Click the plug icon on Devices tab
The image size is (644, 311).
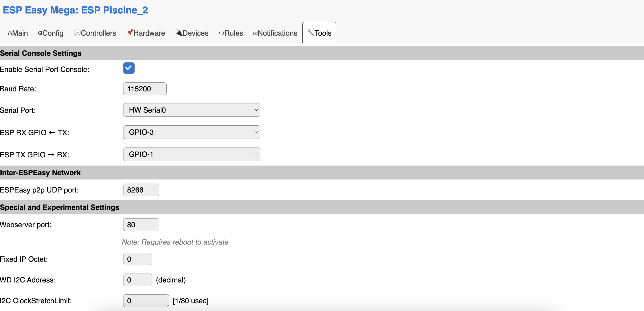coord(179,33)
